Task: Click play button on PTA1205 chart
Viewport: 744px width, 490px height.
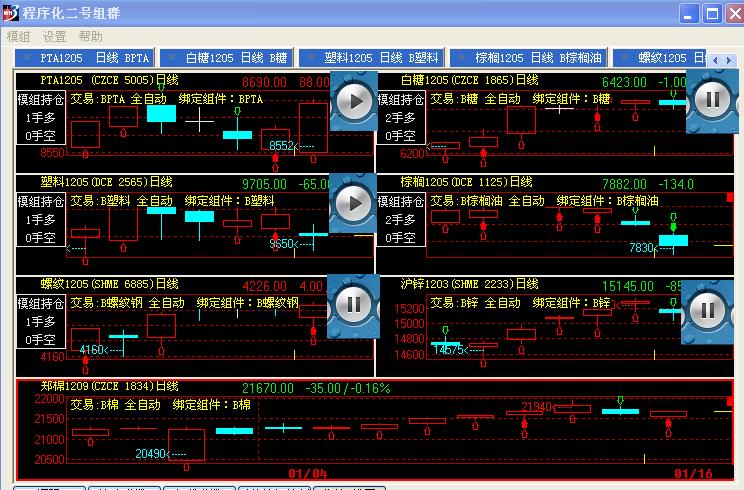Action: tap(353, 100)
